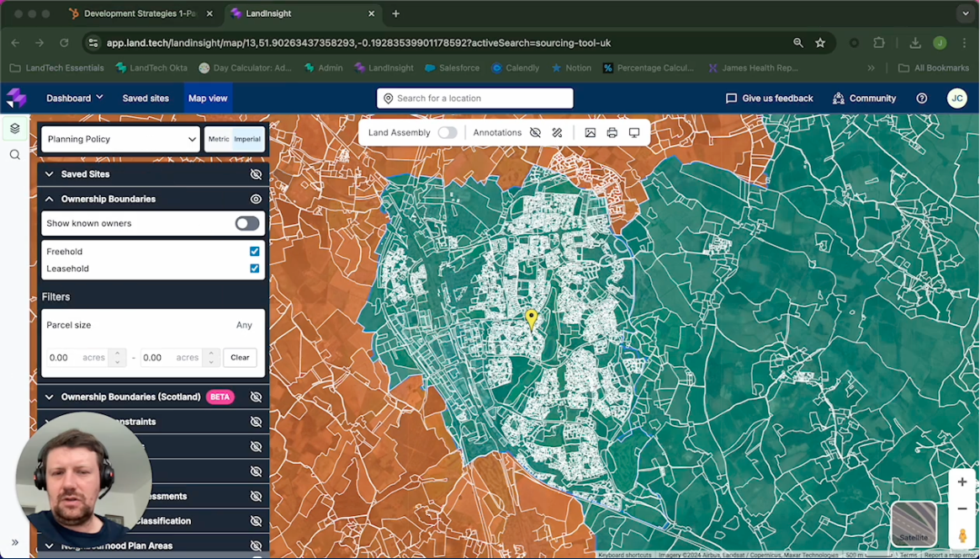
Task: Show Ownership Boundaries (Scotland) layer
Action: click(256, 397)
